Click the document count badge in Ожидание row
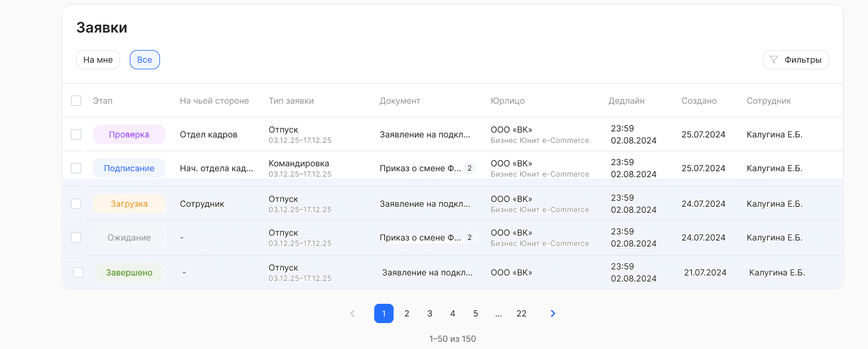This screenshot has height=349, width=868. [x=470, y=237]
